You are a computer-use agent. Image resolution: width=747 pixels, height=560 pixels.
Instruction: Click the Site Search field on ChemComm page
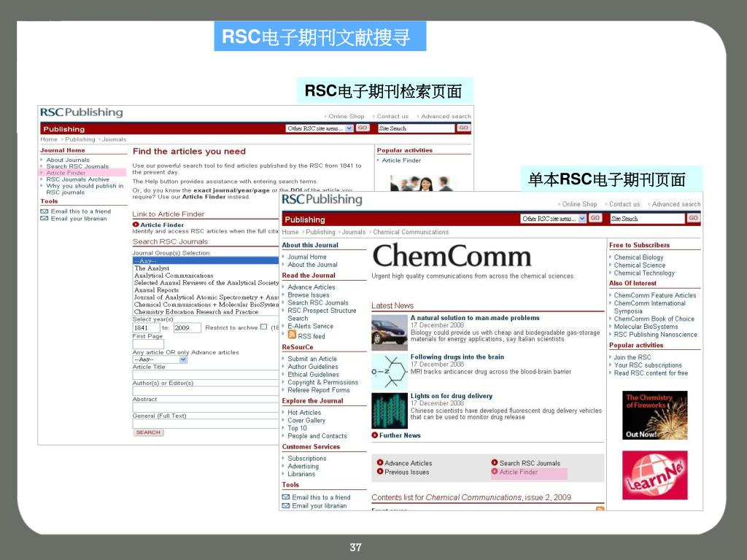pos(647,219)
